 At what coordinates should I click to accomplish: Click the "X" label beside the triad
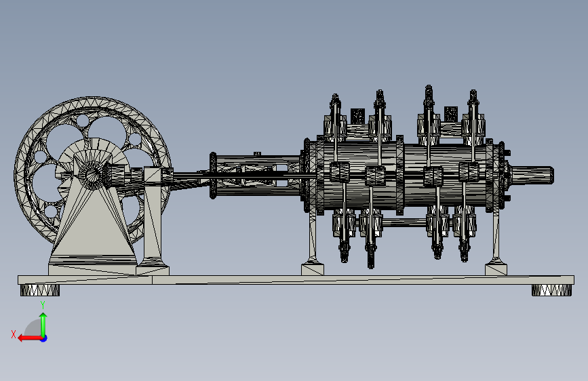coord(14,334)
